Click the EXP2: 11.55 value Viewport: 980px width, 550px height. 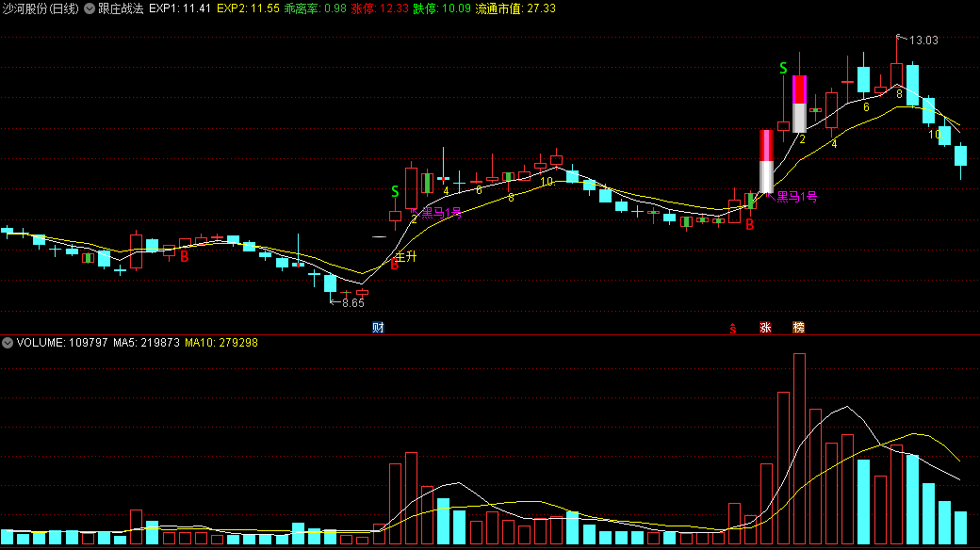click(248, 8)
